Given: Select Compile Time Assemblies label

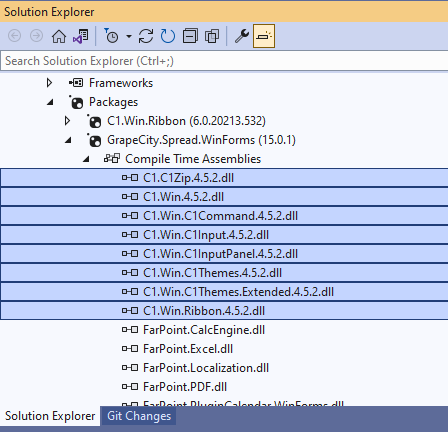Looking at the screenshot, I should [x=193, y=159].
